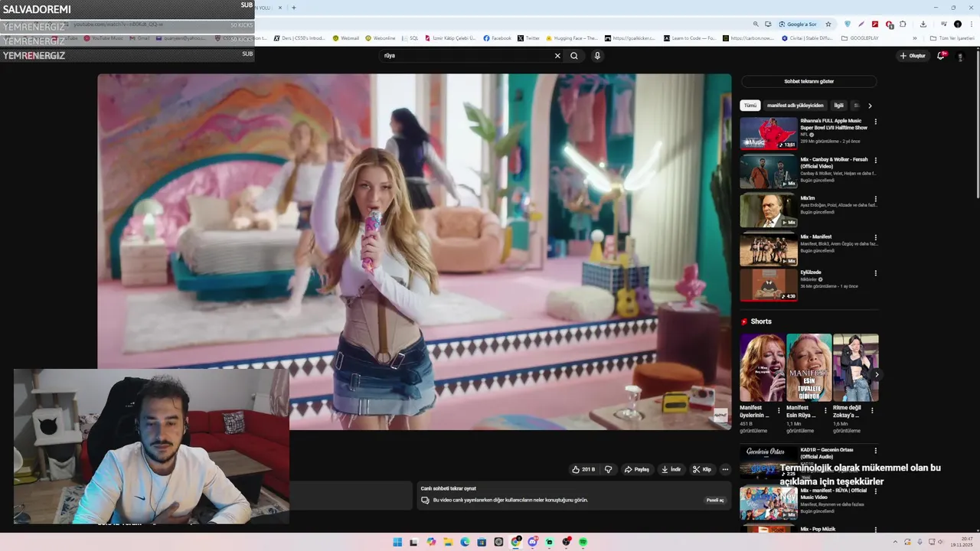Open File Explorer from taskbar
Viewport: 980px width, 551px height.
click(448, 542)
